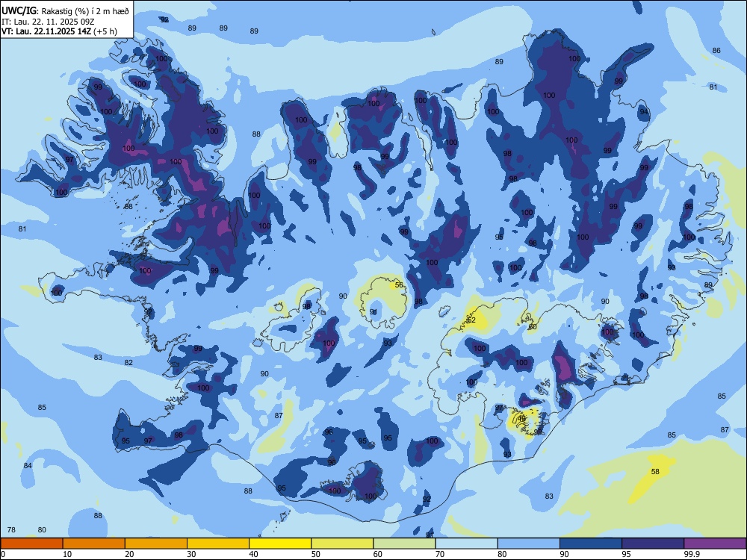Viewport: 747px width, 560px height.
Task: Click the '58' value in the yellow ocean area
Action: 655,471
